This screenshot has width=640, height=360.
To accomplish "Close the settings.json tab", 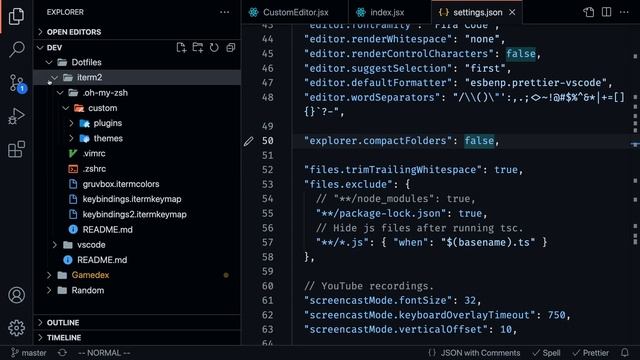I will point(512,12).
